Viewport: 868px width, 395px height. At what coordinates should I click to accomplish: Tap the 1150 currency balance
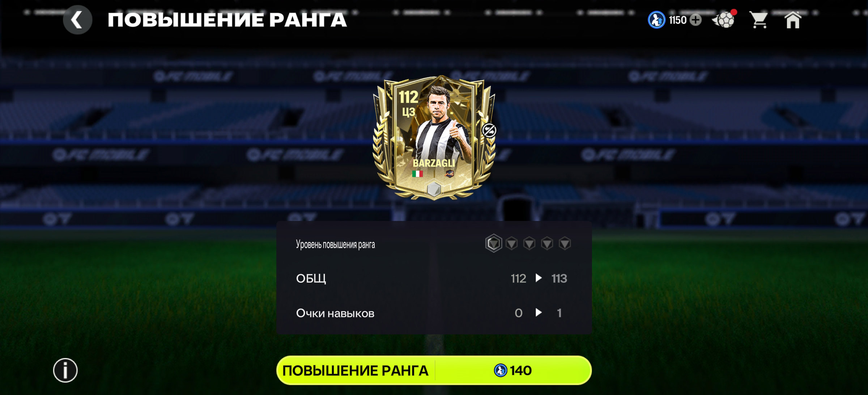(x=677, y=20)
